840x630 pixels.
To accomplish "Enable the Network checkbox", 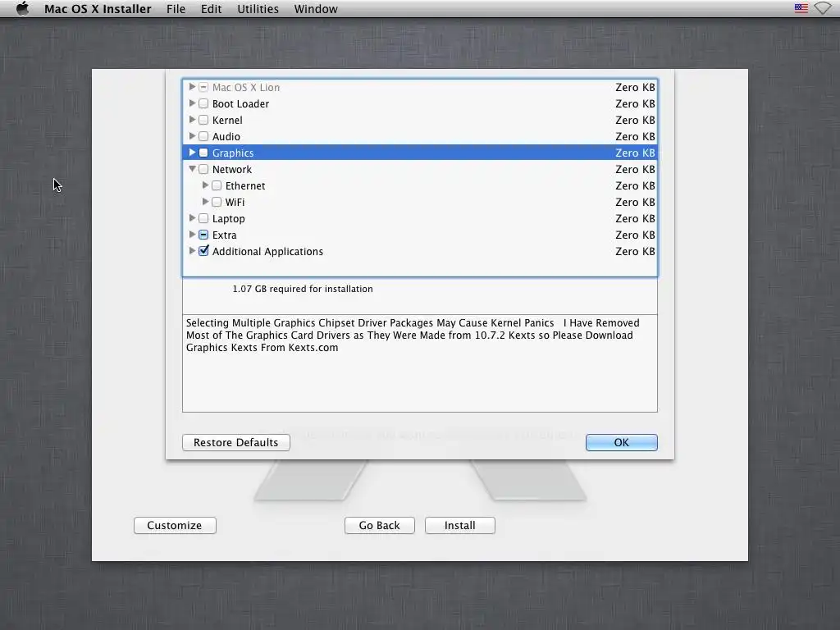I will (x=203, y=169).
